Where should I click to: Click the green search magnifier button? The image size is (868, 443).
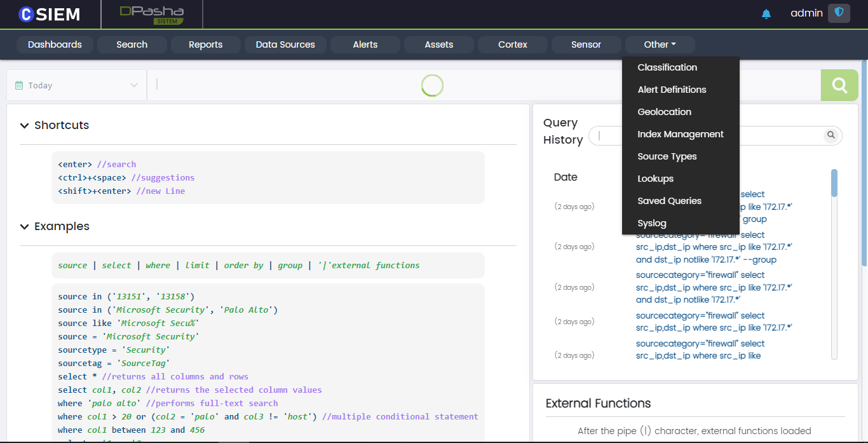[839, 85]
